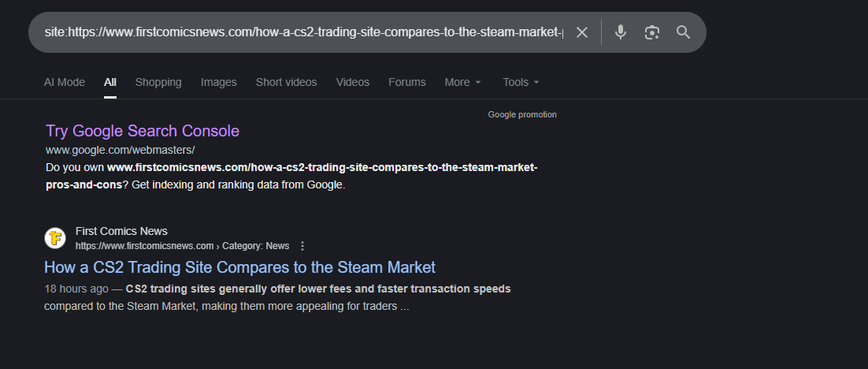
Task: Click the firstcomicsnews.com breadcrumb URL
Action: (145, 245)
